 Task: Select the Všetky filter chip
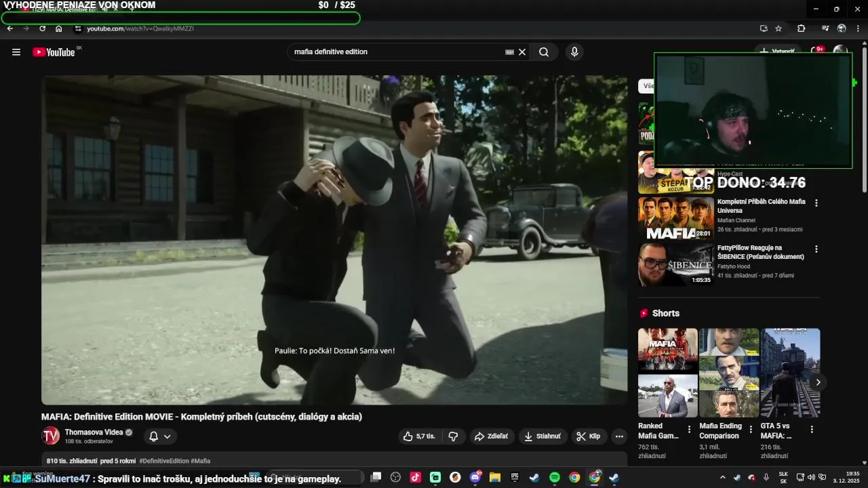coord(648,86)
